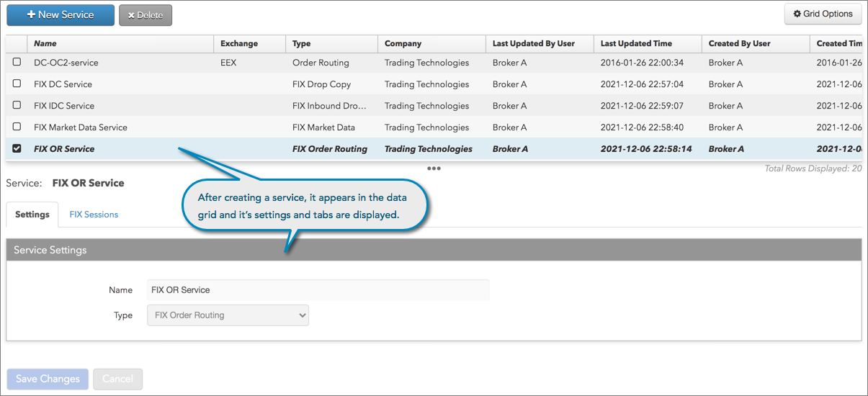Check the FIX IDC Service row
The width and height of the screenshot is (868, 396).
pos(17,106)
